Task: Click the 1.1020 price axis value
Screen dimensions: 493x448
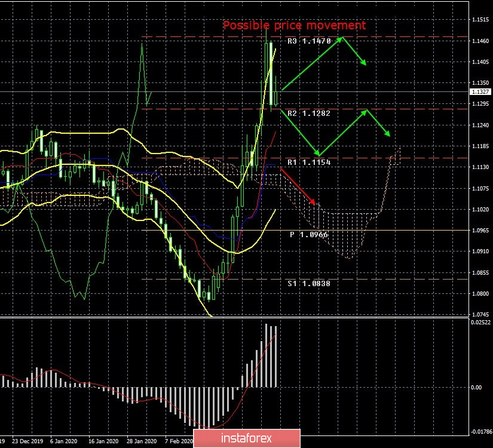Action: pyautogui.click(x=480, y=210)
